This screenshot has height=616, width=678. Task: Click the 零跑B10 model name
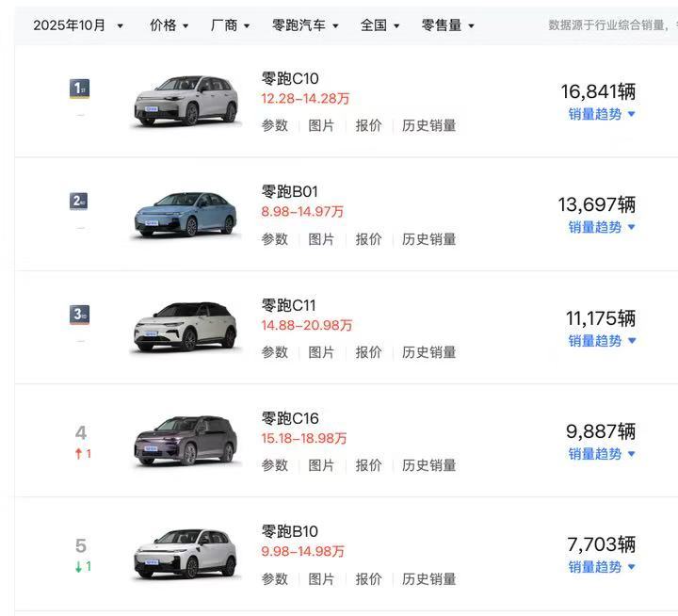(x=290, y=531)
